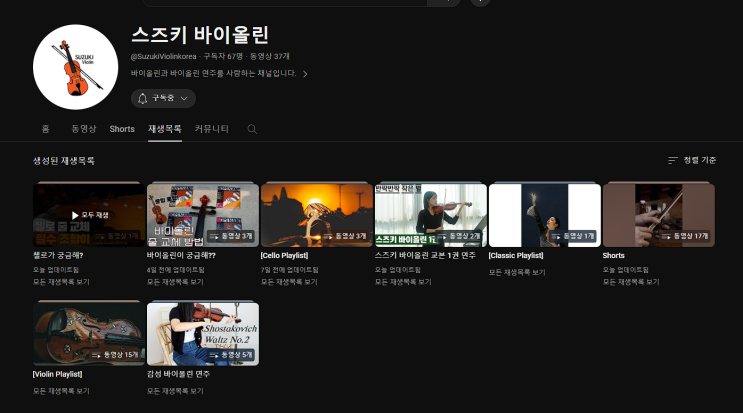Open the [Violin Playlist] thumbnail
This screenshot has width=743, height=413.
pos(89,334)
